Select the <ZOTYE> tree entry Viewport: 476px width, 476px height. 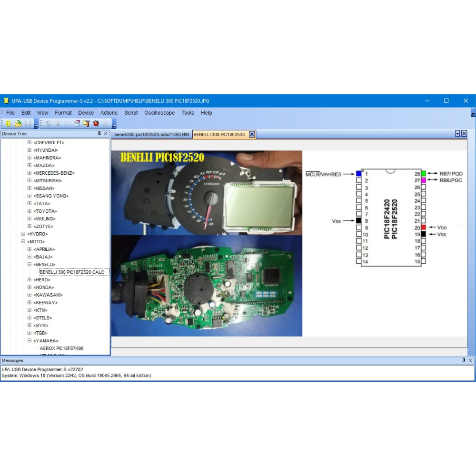(x=43, y=226)
